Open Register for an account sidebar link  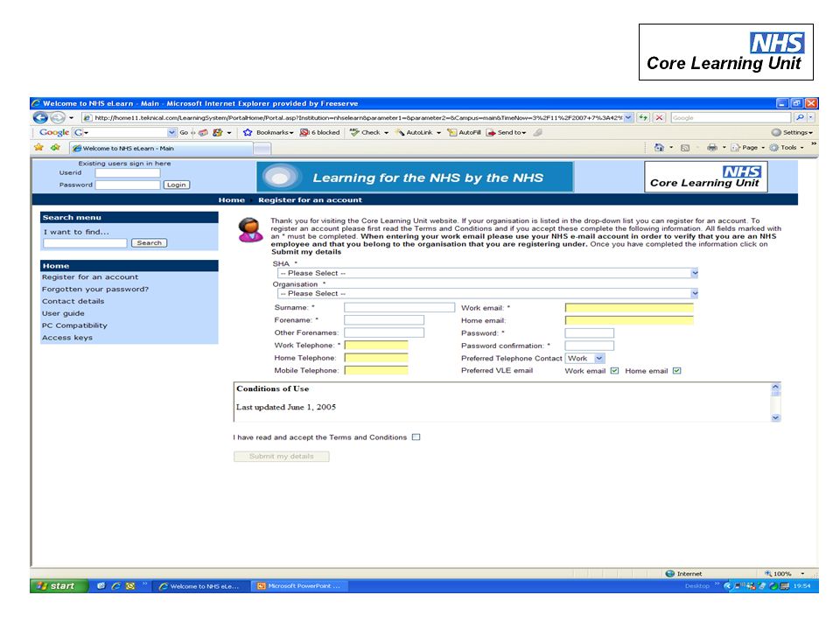pyautogui.click(x=90, y=277)
